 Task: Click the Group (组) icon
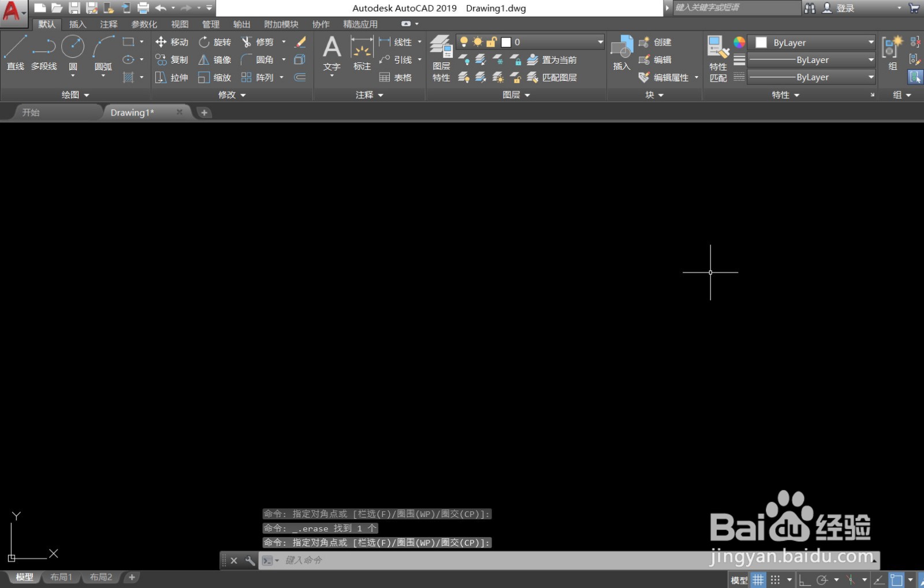point(892,53)
